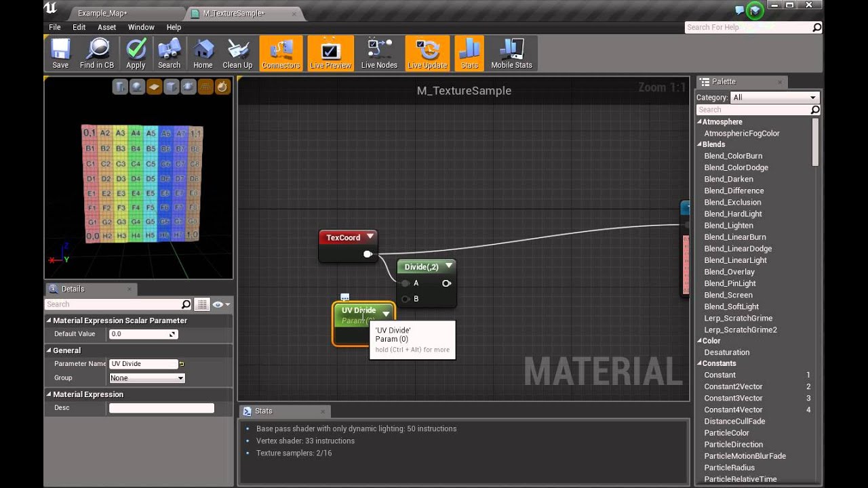This screenshot has height=488, width=868.
Task: Click the Palette panel scrollbar
Action: click(816, 141)
